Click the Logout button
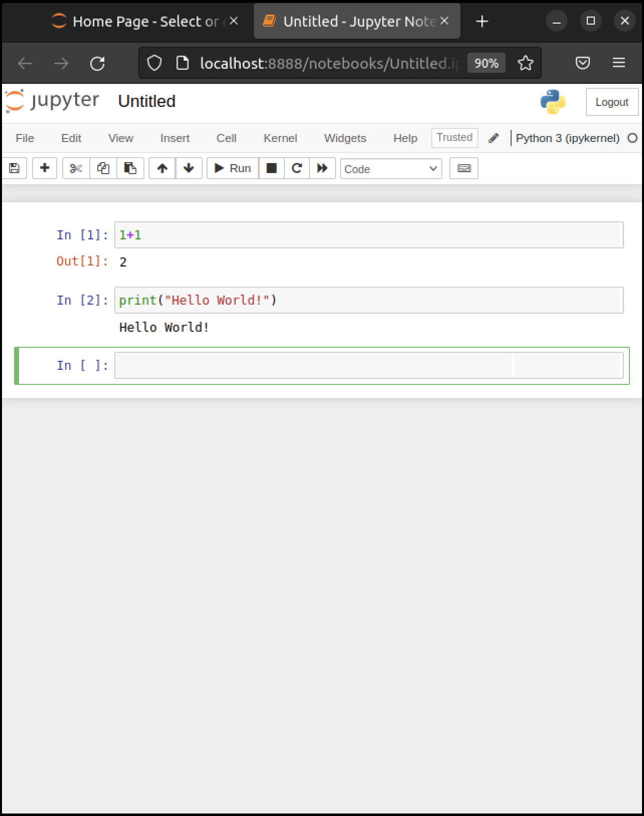 pos(611,102)
